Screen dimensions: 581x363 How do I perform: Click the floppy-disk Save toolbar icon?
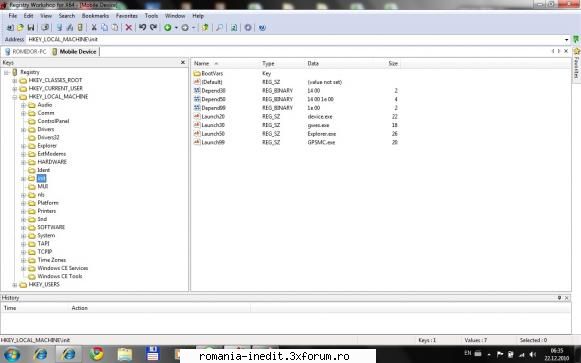[31, 27]
